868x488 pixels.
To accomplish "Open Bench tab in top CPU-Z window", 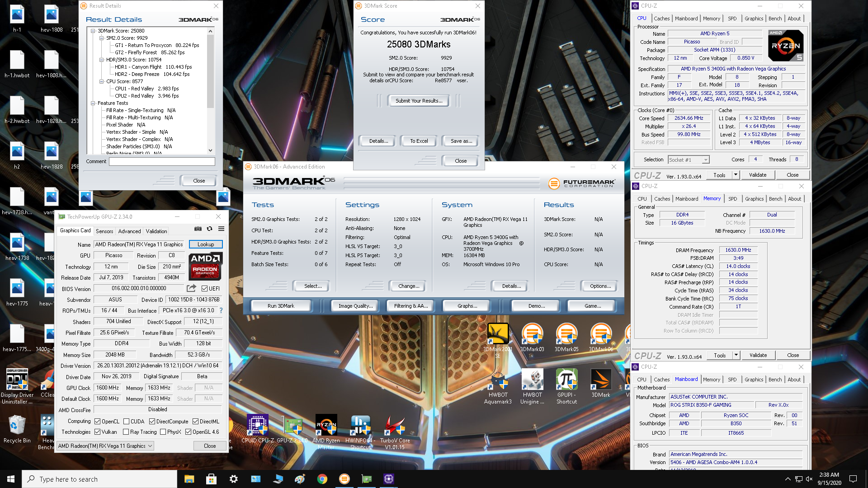I will coord(775,19).
